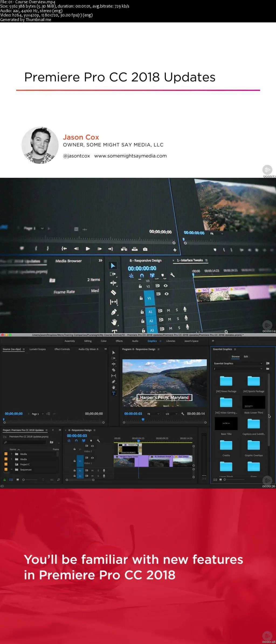This screenshot has width=276, height=644.
Task: Click the @jasontcox handle on the title slide
Action: tap(77, 156)
